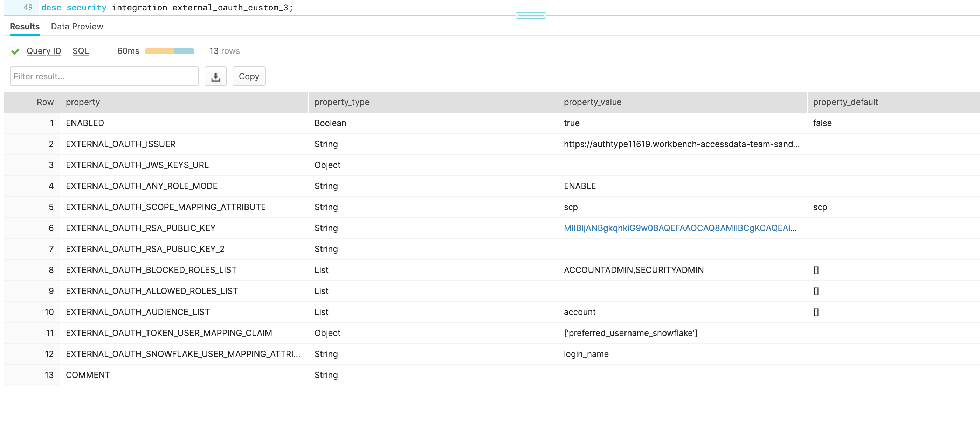Viewport: 980px width, 427px height.
Task: Click the 13 rows count label
Action: [x=225, y=51]
